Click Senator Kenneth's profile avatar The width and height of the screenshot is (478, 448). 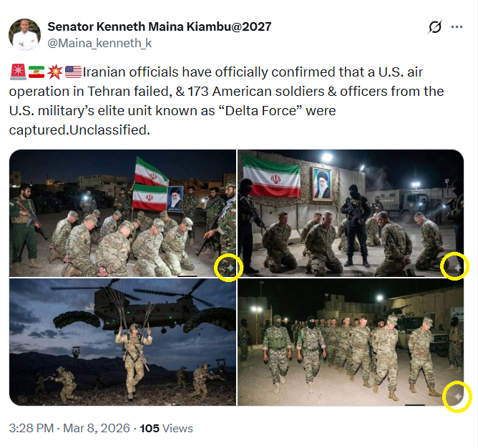click(25, 34)
